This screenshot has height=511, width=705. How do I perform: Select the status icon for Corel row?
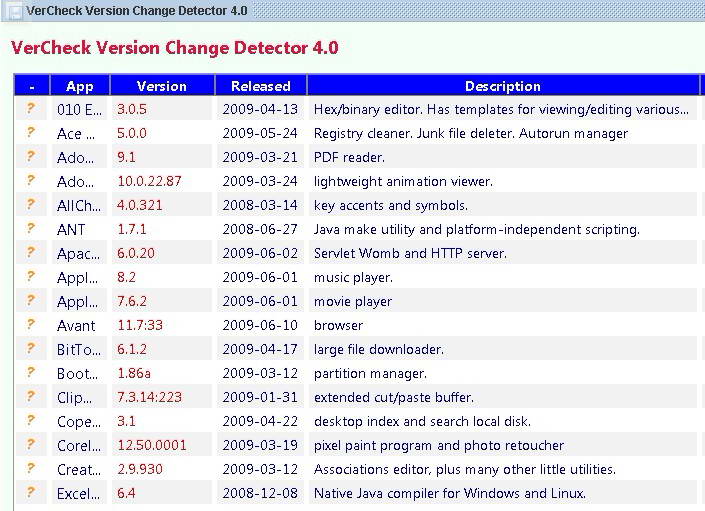[x=31, y=445]
